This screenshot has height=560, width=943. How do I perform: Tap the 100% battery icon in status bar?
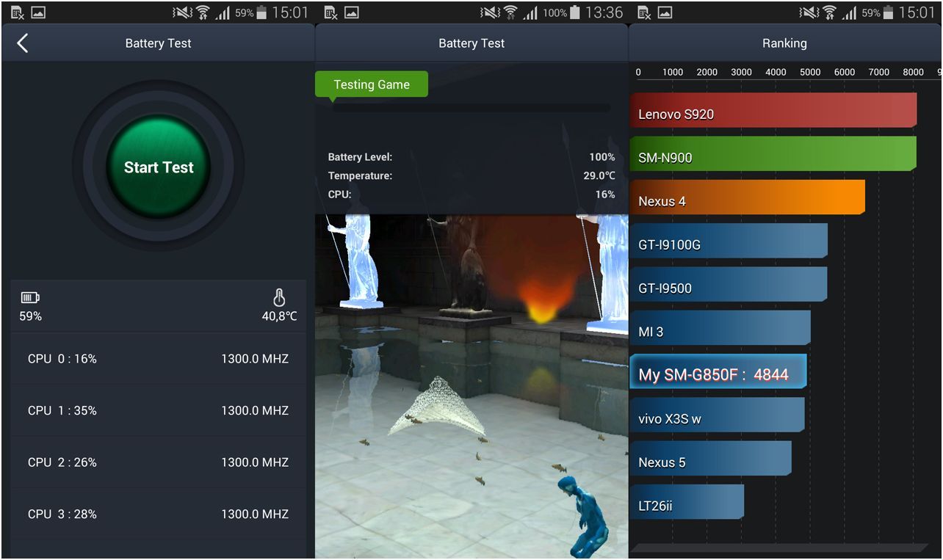(575, 12)
